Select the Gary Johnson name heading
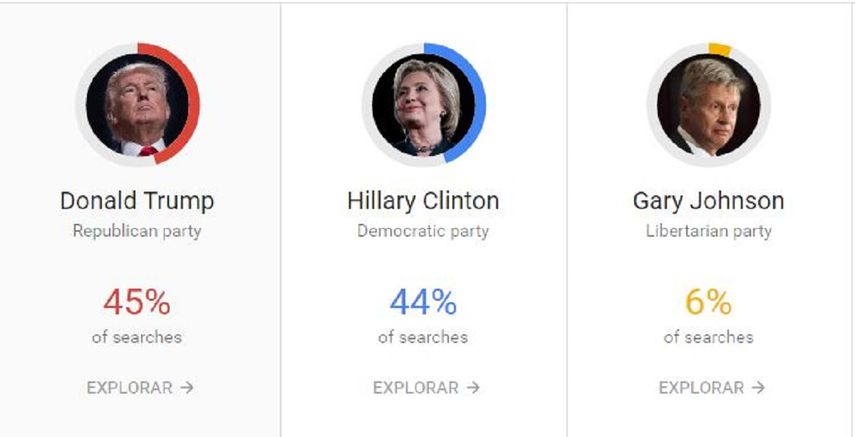This screenshot has width=855, height=437. pyautogui.click(x=708, y=200)
